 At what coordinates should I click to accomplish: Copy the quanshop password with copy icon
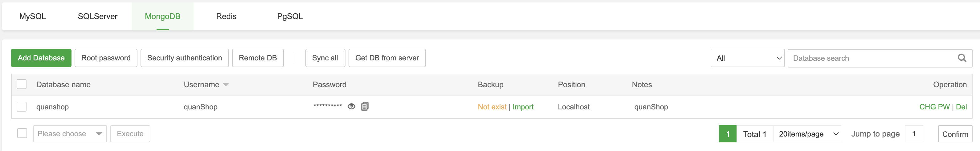[x=365, y=107]
